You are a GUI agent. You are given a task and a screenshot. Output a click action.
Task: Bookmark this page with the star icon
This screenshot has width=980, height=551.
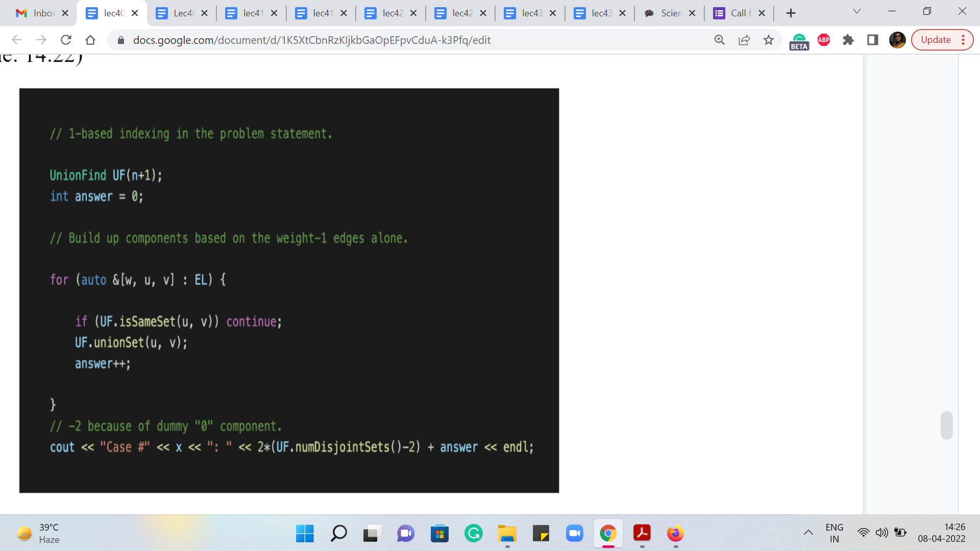(x=769, y=40)
